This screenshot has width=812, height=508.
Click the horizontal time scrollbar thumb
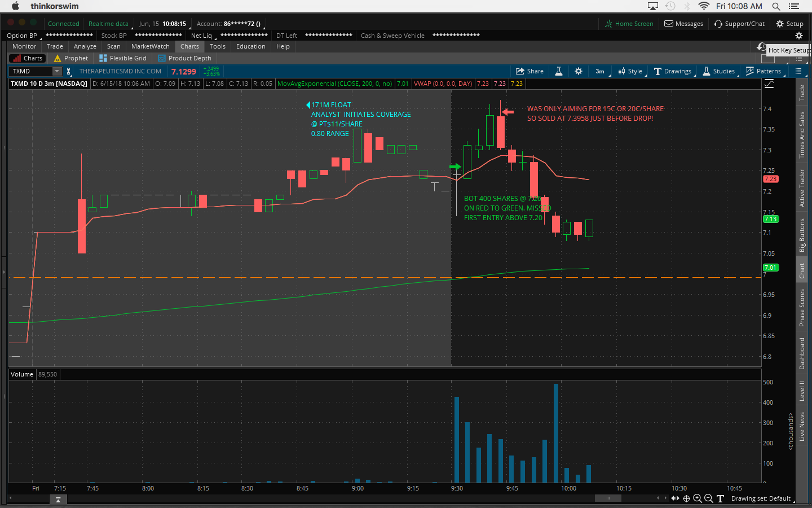pos(608,498)
